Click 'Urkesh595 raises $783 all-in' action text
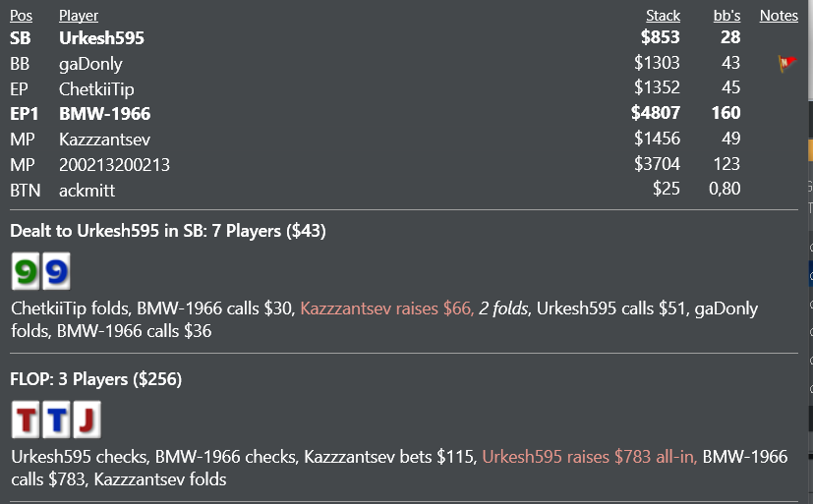The image size is (813, 504). [590, 457]
